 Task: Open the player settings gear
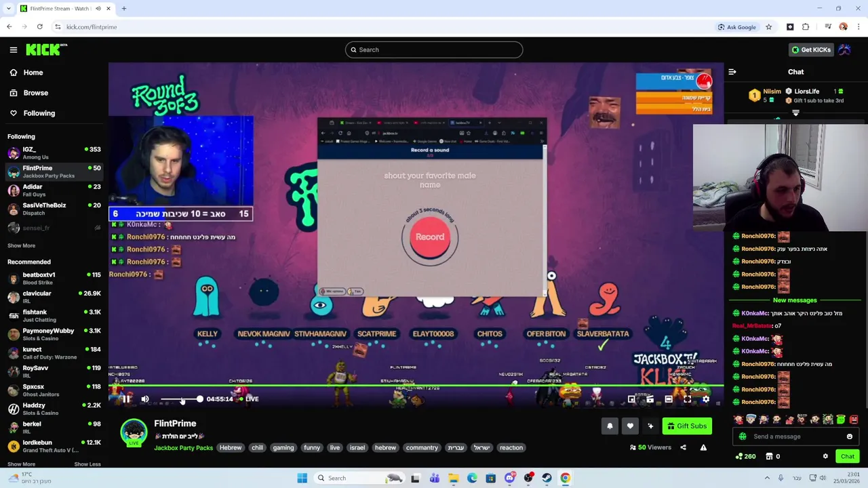point(706,399)
